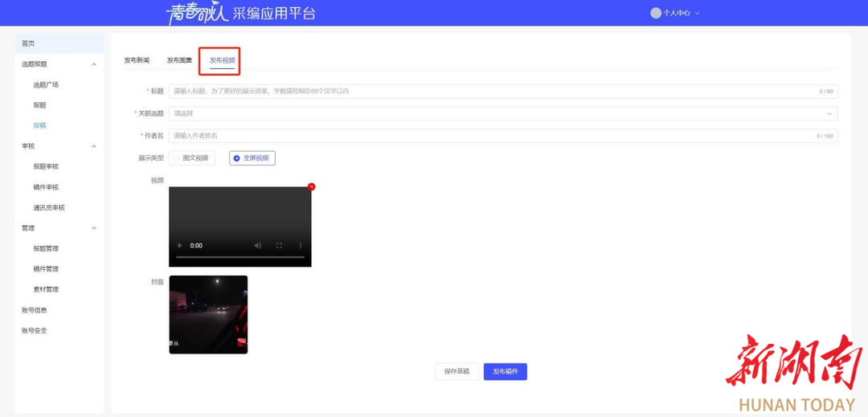Collapse the 审核 sidebar section
Viewport: 868px width, 417px height.
(x=93, y=146)
